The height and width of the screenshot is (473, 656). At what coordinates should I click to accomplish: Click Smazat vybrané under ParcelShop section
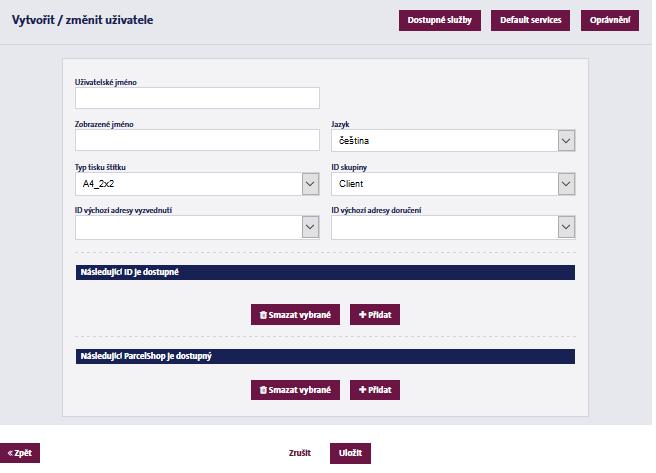click(295, 390)
